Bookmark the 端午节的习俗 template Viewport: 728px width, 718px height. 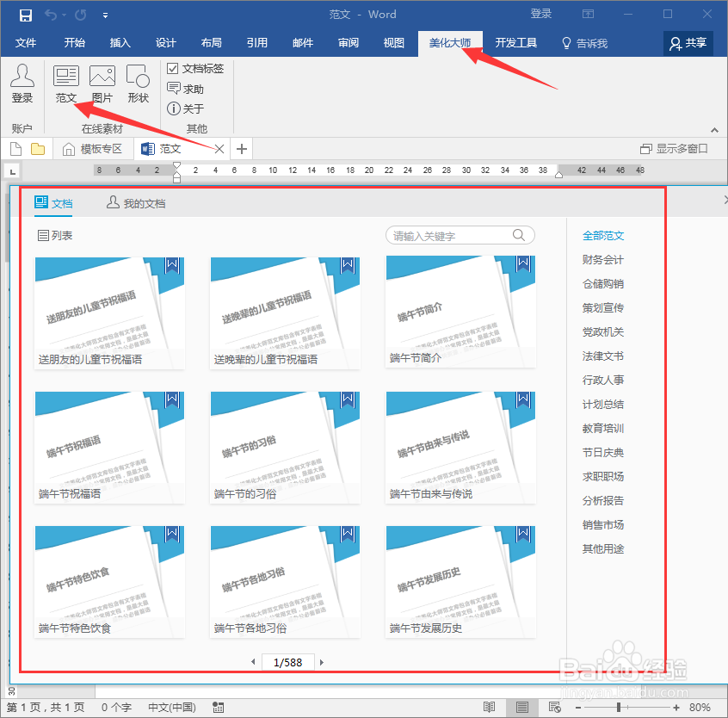pos(348,399)
